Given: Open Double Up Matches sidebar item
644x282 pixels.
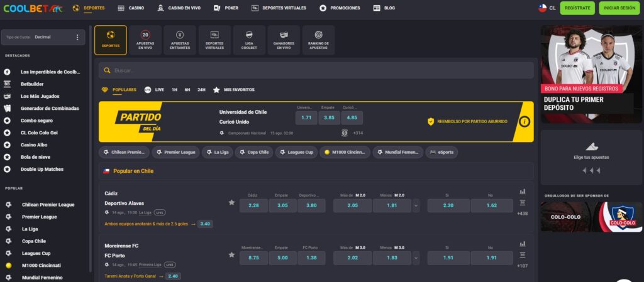Looking at the screenshot, I should click(x=43, y=170).
